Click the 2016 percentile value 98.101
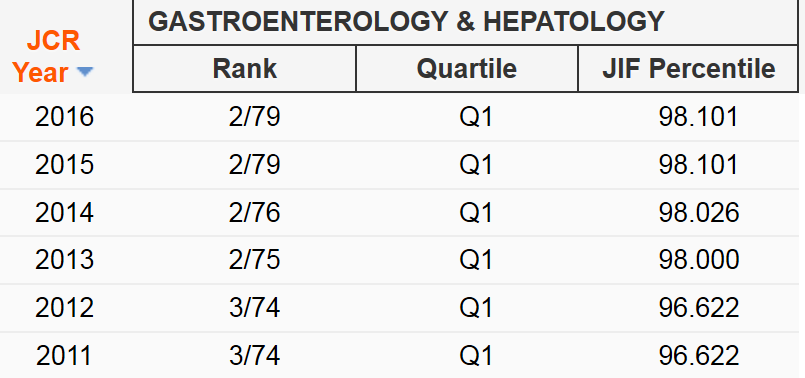The image size is (805, 378). pos(698,117)
